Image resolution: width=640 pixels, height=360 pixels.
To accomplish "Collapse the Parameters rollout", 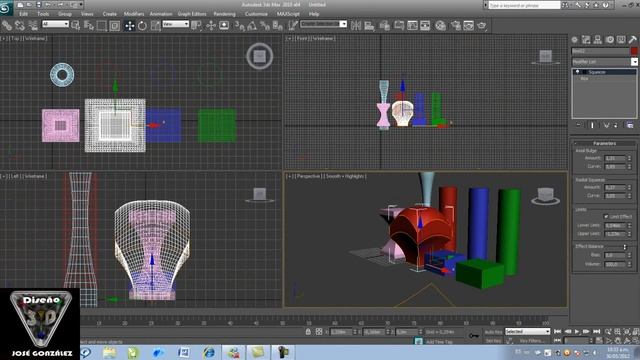I will (604, 143).
